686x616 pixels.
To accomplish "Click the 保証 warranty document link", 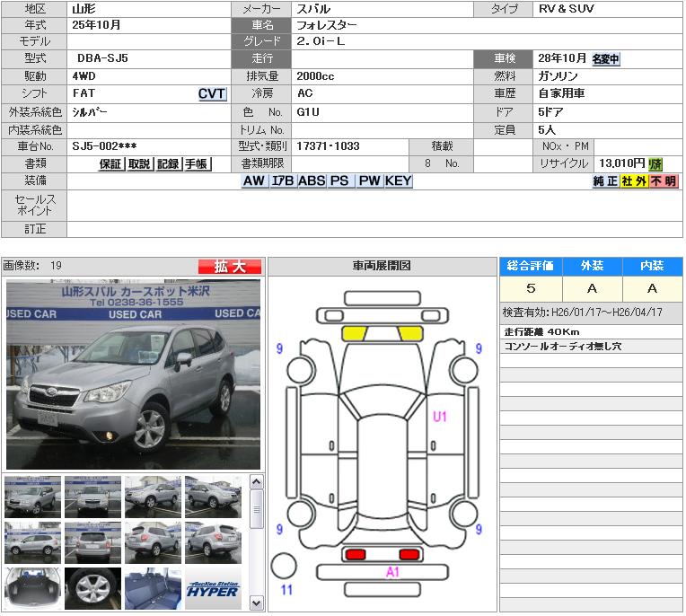I will pos(110,164).
